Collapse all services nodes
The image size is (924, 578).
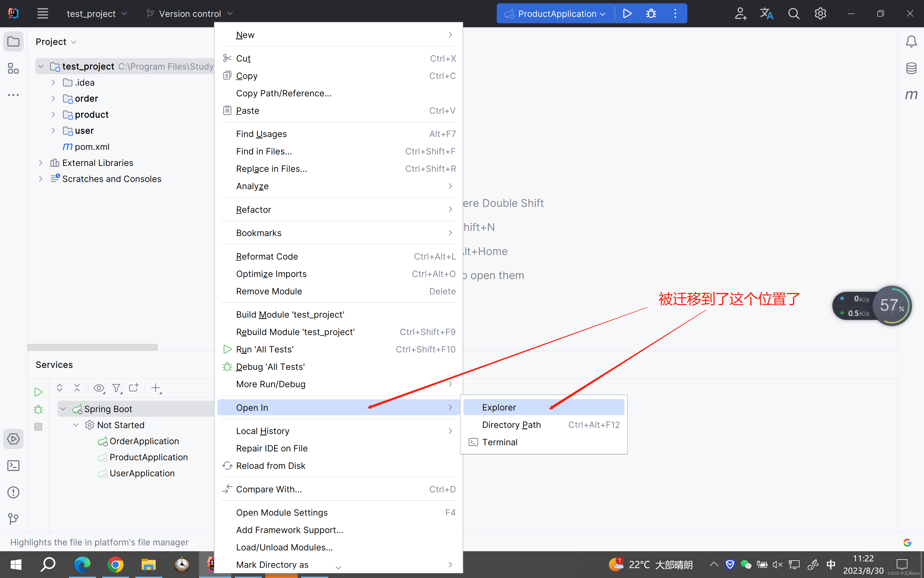pyautogui.click(x=77, y=388)
